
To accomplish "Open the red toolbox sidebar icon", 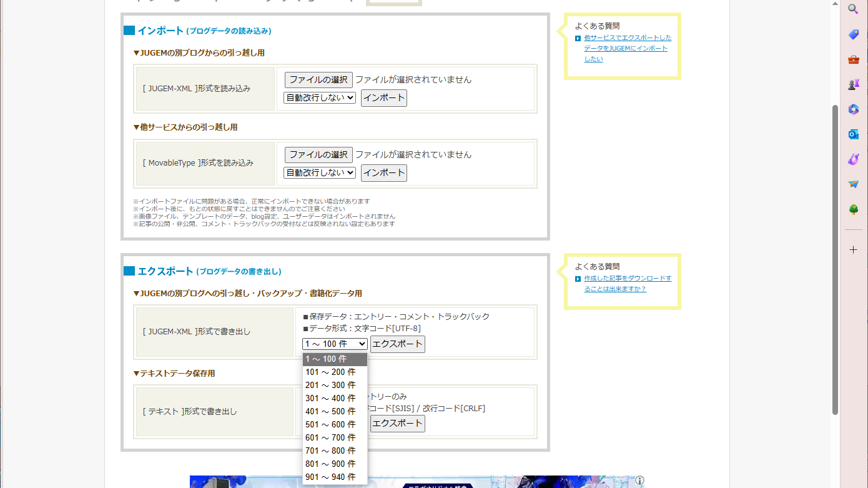I will [853, 59].
